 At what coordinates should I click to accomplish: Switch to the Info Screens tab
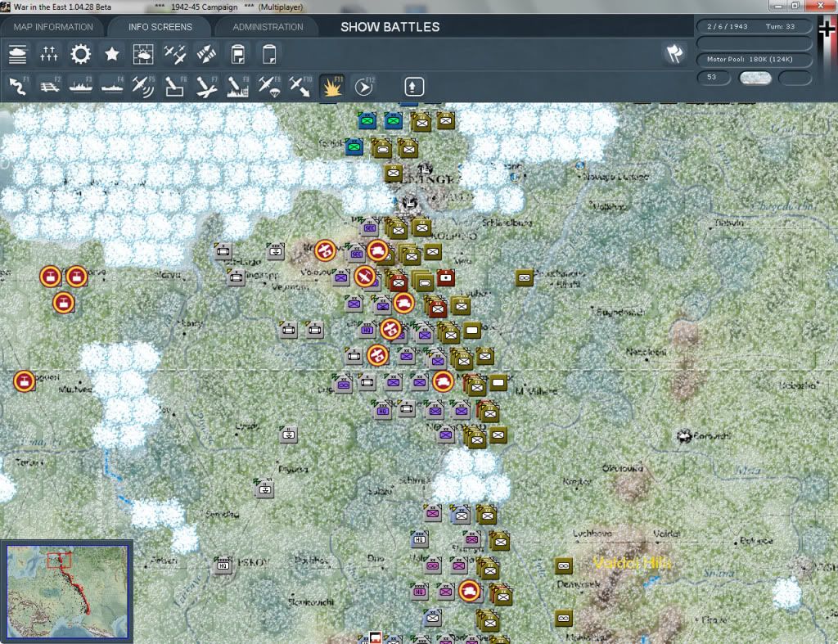coord(160,27)
